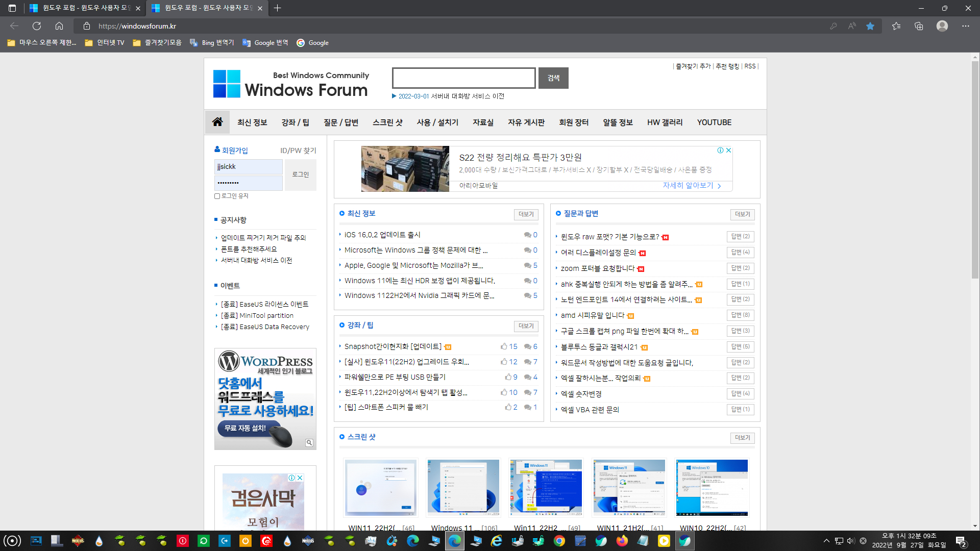The width and height of the screenshot is (980, 551).
Task: Magnify the WordPress ad image
Action: click(x=309, y=443)
